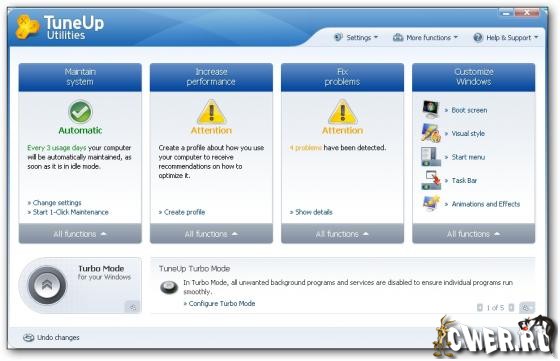Click the 'Every 3 usage days' text

[57, 148]
